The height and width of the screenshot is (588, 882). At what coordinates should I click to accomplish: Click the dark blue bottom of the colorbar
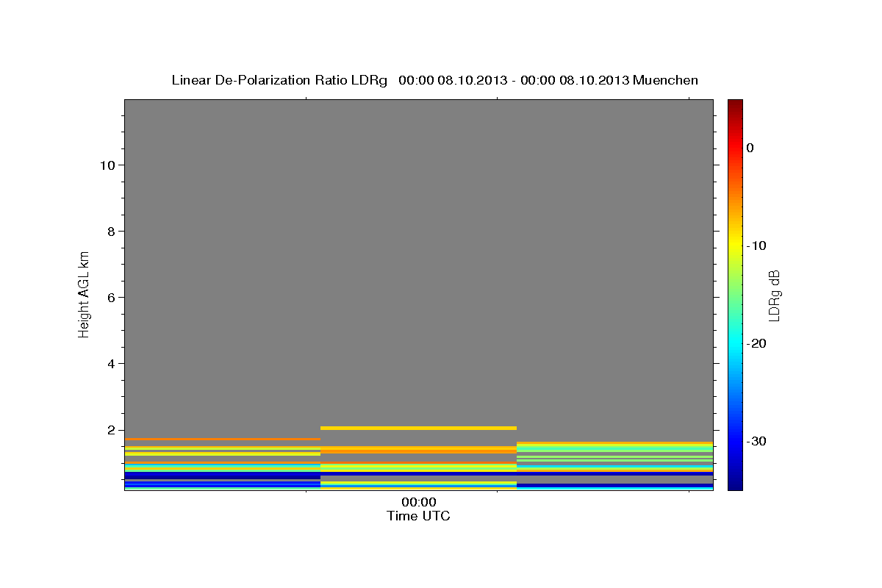point(735,481)
